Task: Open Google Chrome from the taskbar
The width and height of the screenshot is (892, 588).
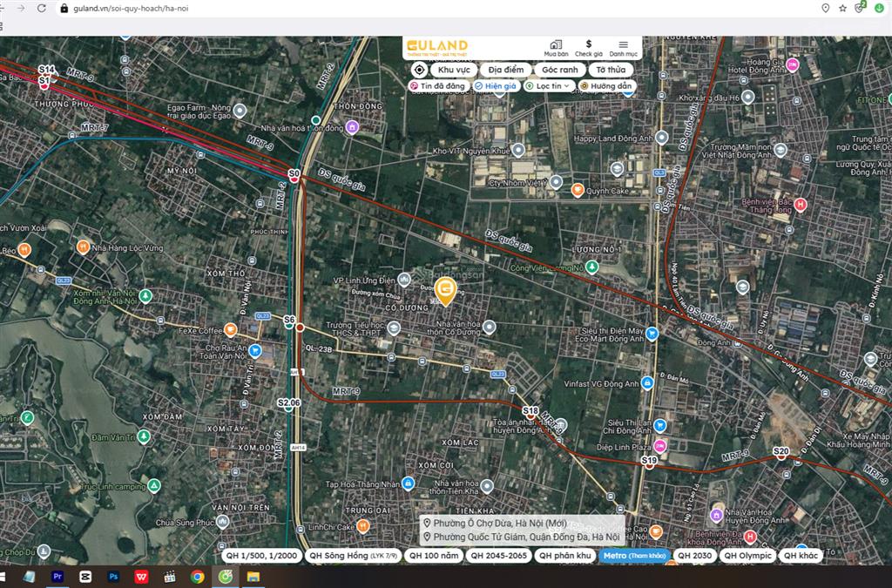Action: (198, 577)
